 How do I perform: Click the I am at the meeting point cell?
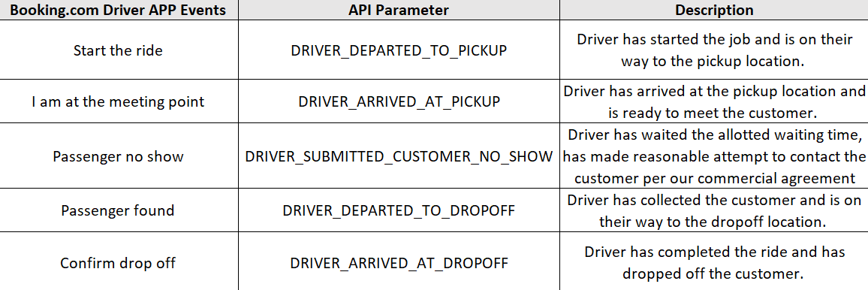click(119, 102)
